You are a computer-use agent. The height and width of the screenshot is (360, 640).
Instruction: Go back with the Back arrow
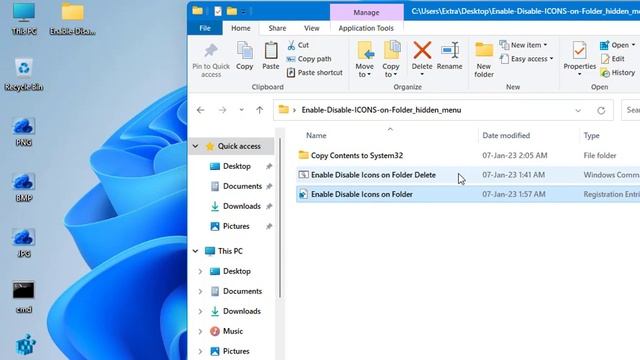click(200, 110)
